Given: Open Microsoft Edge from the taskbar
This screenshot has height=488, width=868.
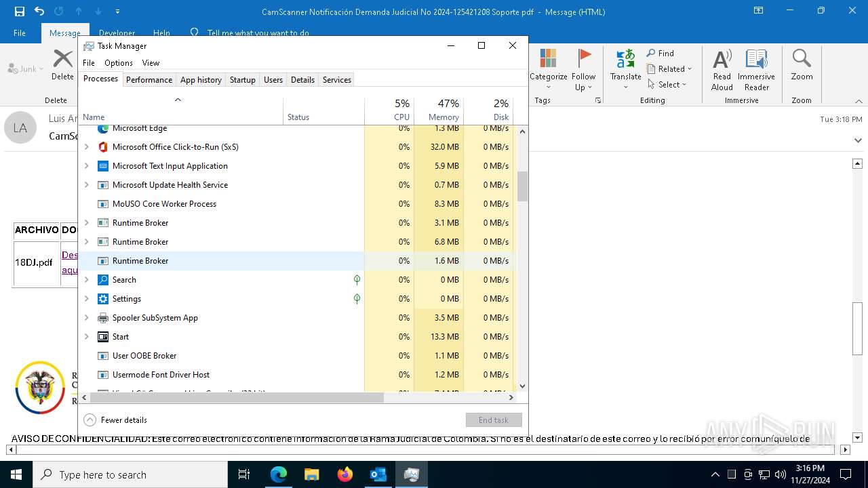Looking at the screenshot, I should pyautogui.click(x=279, y=474).
